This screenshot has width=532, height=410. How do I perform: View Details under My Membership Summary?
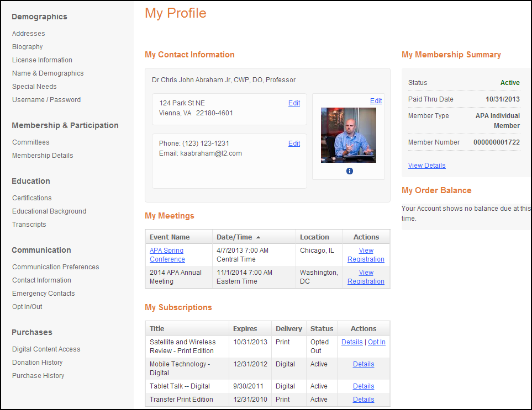pos(426,165)
